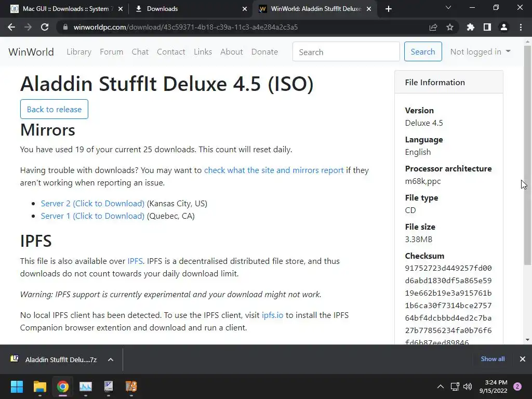Show hidden system tray icons
The image size is (532, 399).
point(441,387)
